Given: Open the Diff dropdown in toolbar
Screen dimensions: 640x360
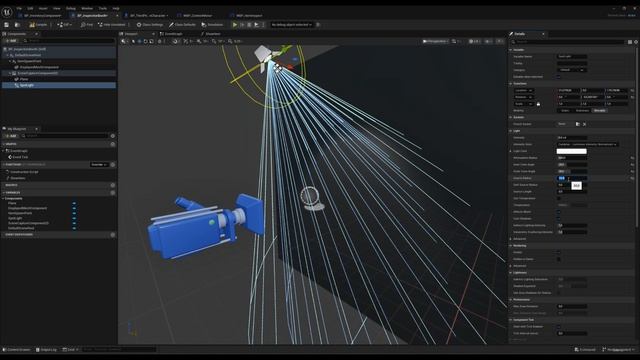Looking at the screenshot, I should tap(64, 25).
